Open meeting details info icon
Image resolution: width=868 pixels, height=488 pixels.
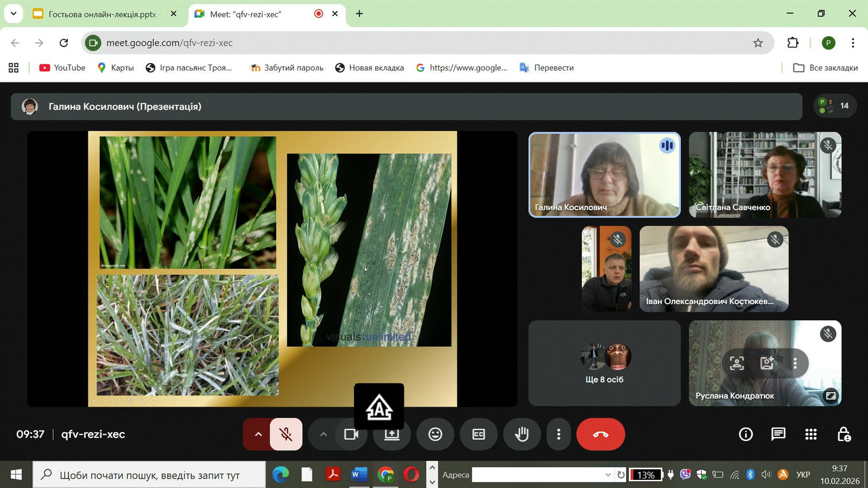point(746,435)
